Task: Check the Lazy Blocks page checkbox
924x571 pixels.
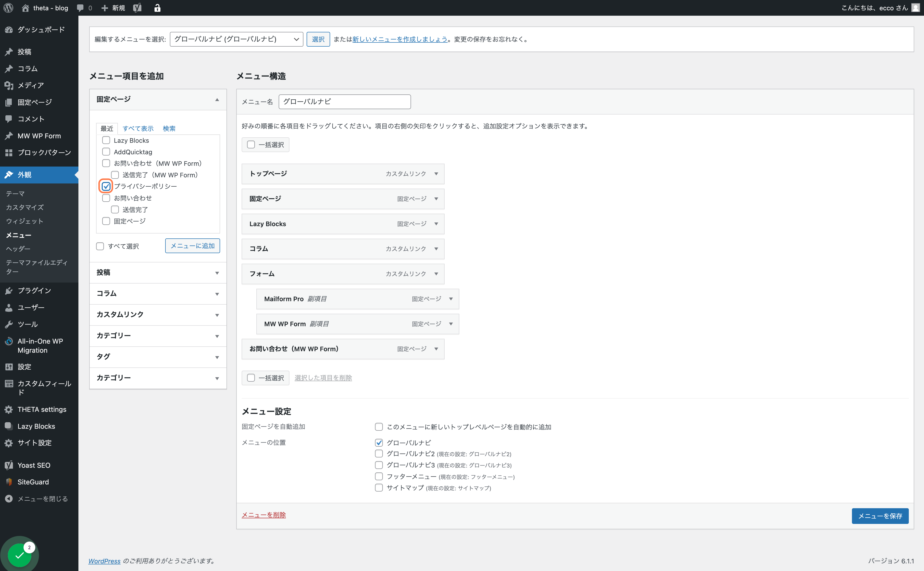Action: tap(106, 140)
